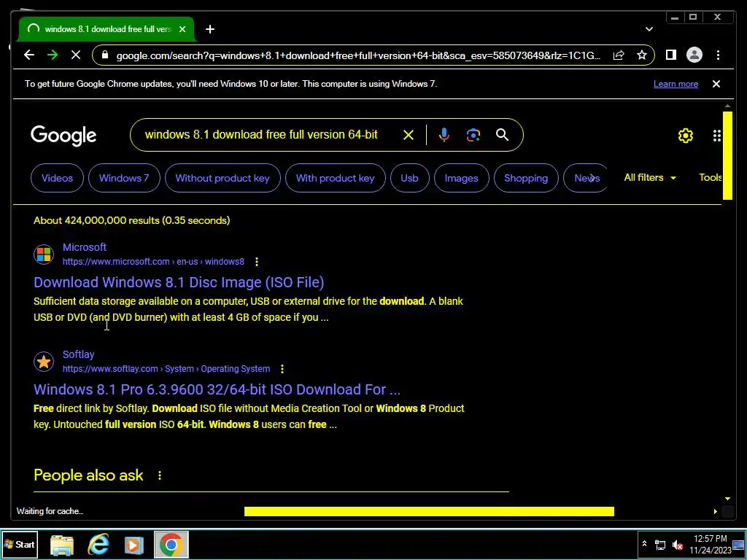Open Google quick settings gear
Screen dimensions: 747x560
pyautogui.click(x=686, y=136)
